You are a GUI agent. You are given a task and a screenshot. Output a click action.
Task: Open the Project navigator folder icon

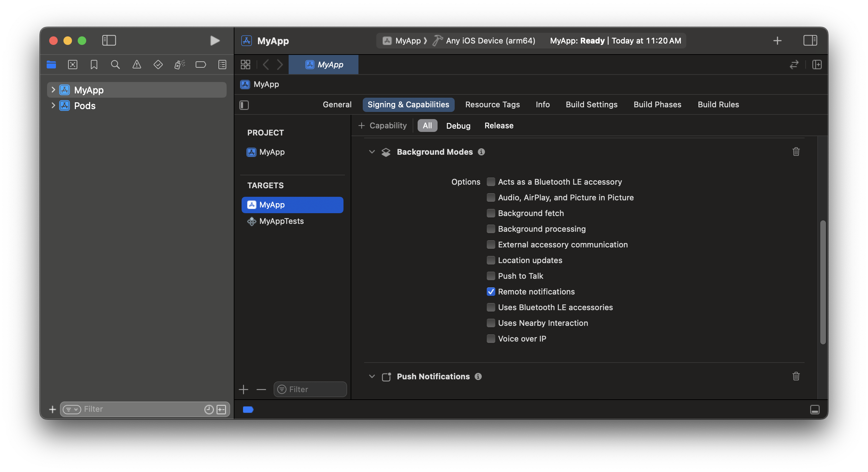click(x=51, y=65)
